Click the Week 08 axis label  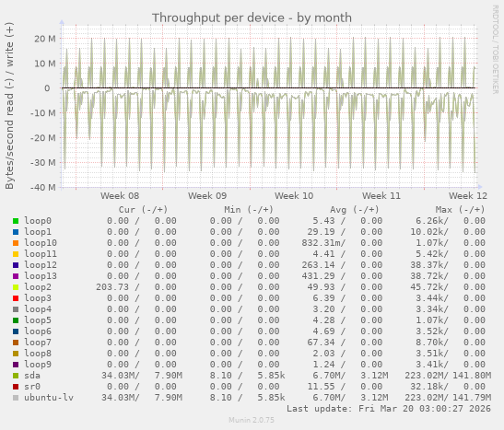coord(120,195)
